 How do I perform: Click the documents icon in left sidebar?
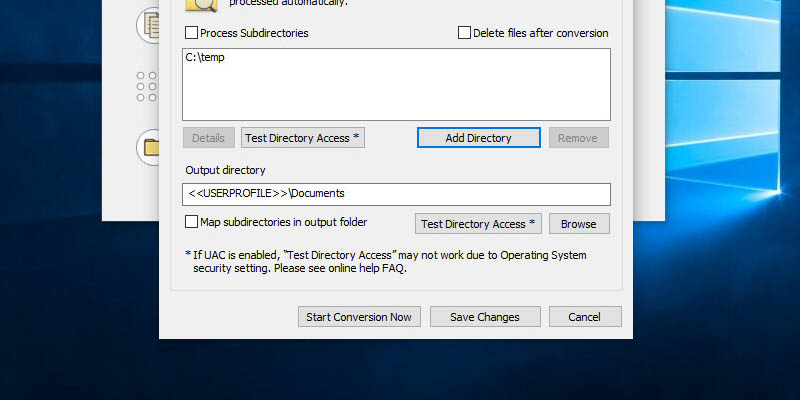coord(151,22)
